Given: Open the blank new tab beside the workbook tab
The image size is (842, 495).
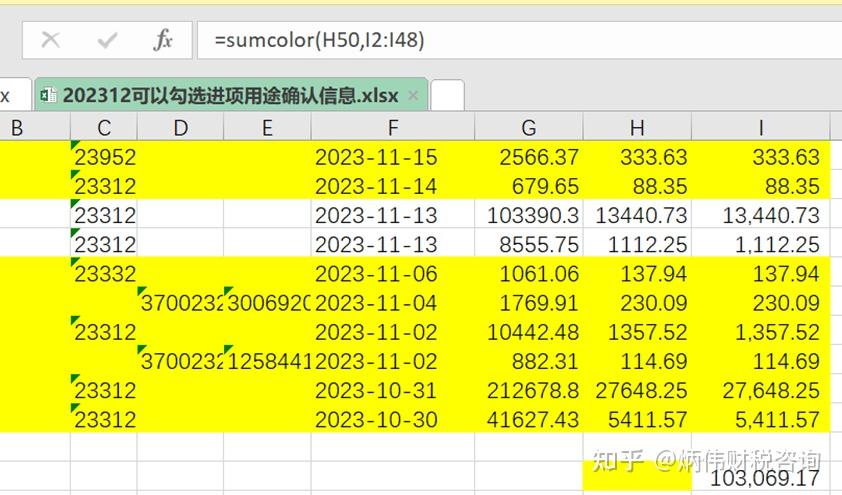Looking at the screenshot, I should (447, 96).
